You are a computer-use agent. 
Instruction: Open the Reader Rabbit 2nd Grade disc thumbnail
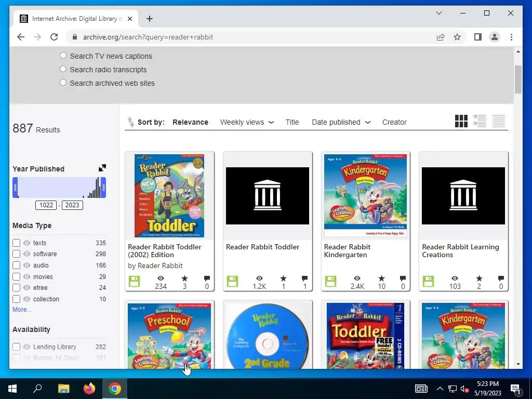[x=268, y=336]
